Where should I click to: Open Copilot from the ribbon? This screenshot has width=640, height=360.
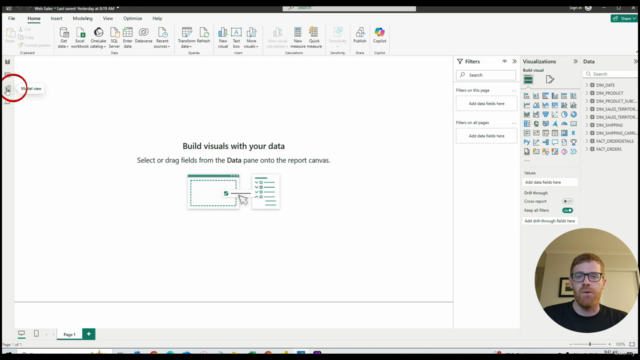click(x=380, y=36)
